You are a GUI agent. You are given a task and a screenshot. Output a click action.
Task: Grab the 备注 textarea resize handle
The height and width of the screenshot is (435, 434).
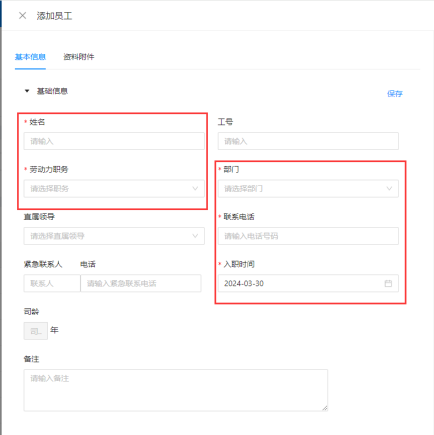pyautogui.click(x=325, y=408)
